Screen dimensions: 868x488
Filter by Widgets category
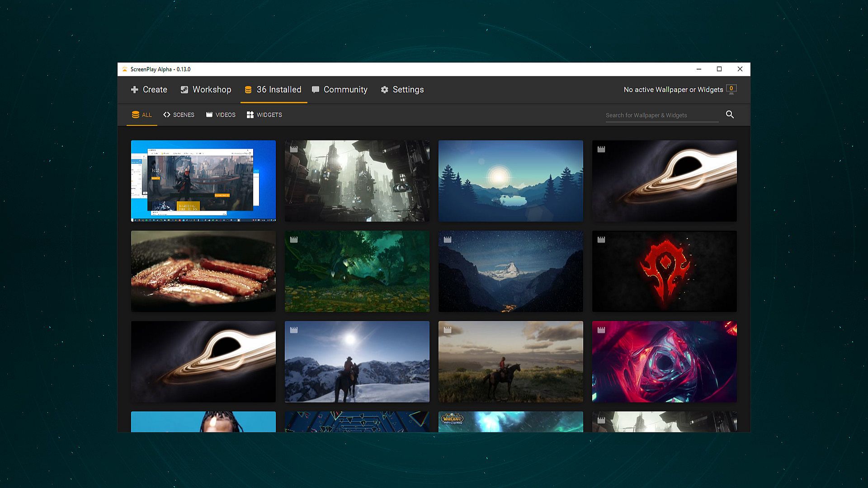coord(264,115)
